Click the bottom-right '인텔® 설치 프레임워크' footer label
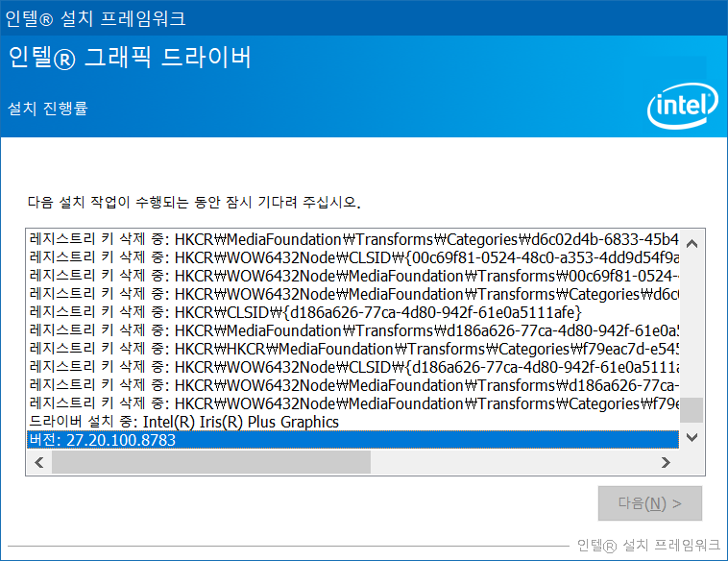 [x=648, y=546]
